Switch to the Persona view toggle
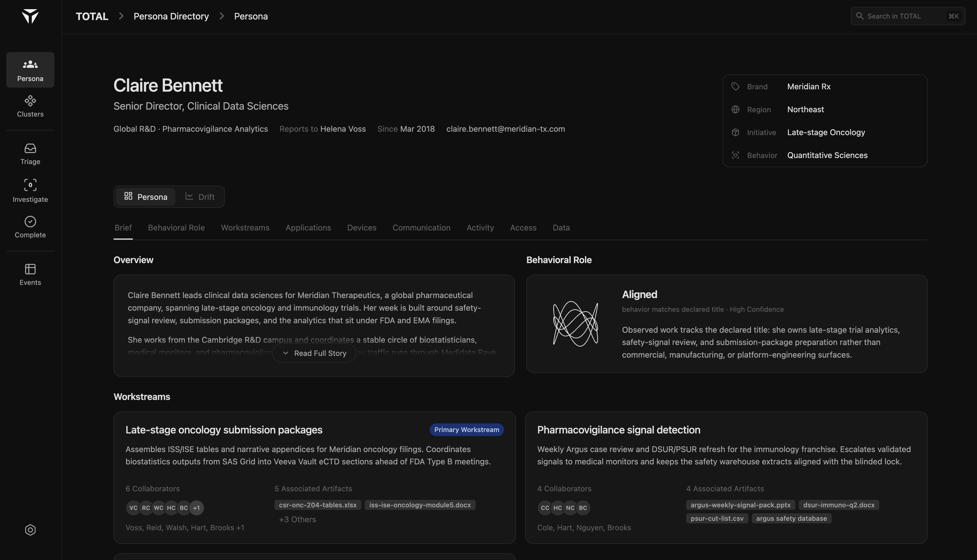Screen dimensions: 977x560 146,196
